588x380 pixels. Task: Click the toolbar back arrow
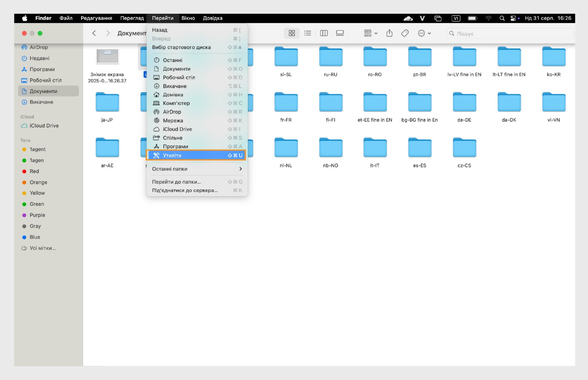(94, 33)
